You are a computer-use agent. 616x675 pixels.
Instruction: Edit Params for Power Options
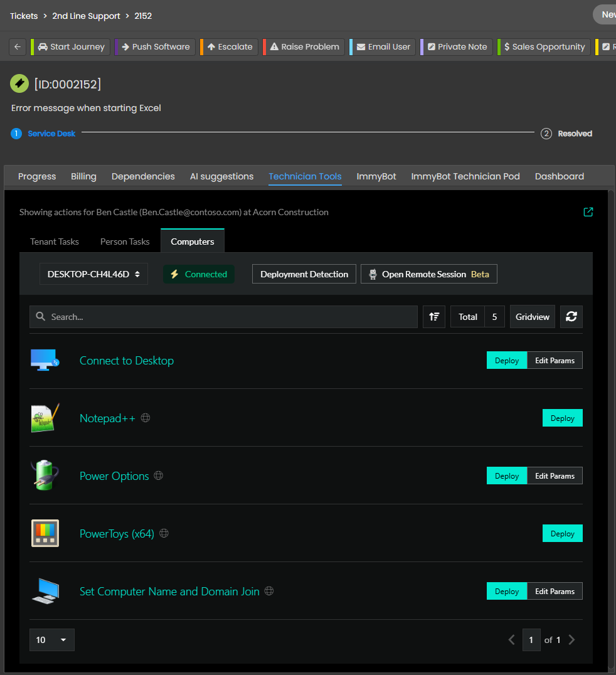(x=555, y=476)
